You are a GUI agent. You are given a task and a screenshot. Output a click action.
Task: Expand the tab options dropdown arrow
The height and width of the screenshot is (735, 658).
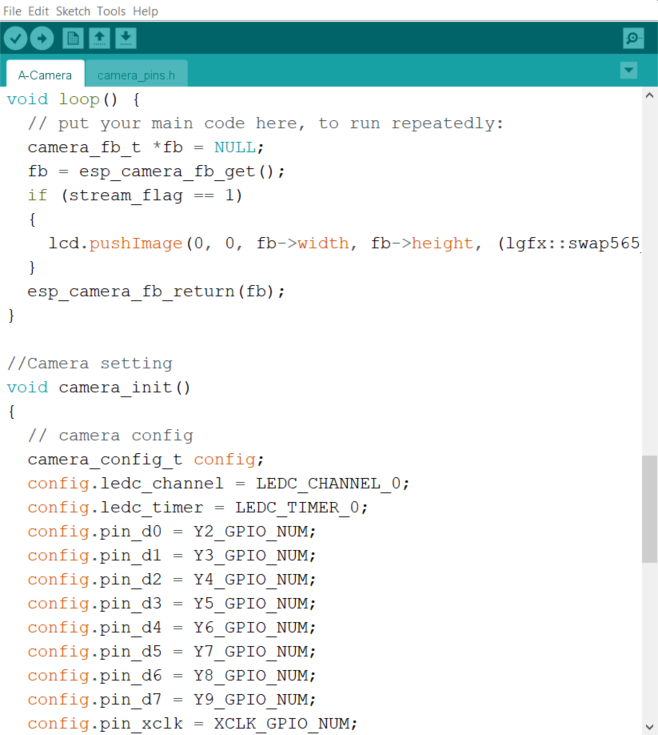628,70
